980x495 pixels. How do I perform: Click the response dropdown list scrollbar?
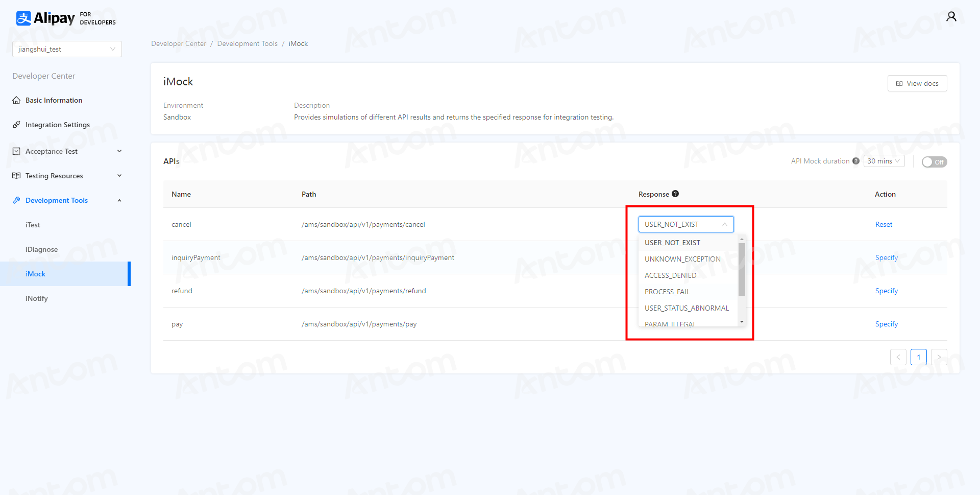tap(742, 269)
